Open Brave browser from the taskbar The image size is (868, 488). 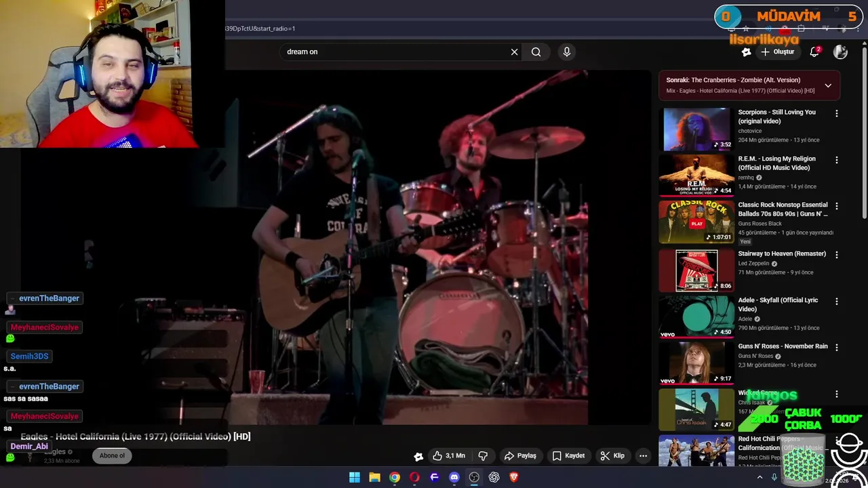514,477
